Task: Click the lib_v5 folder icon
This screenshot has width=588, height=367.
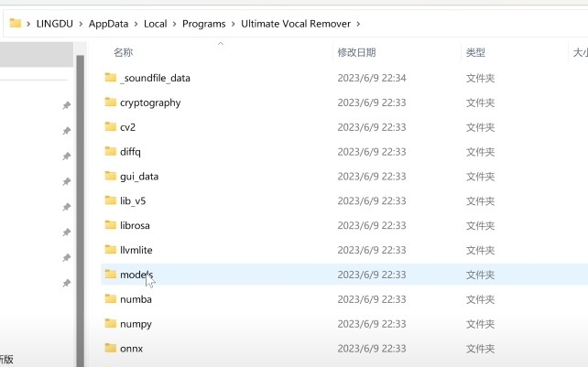Action: tap(110, 200)
